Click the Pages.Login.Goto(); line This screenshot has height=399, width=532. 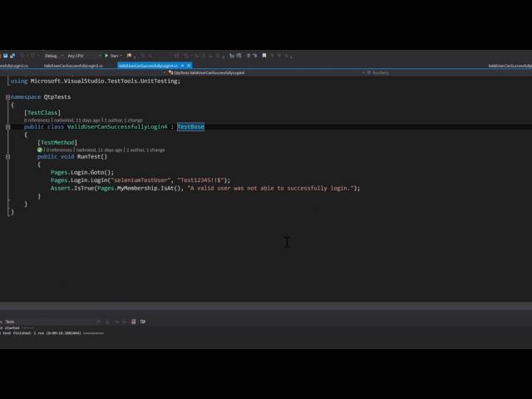point(82,172)
